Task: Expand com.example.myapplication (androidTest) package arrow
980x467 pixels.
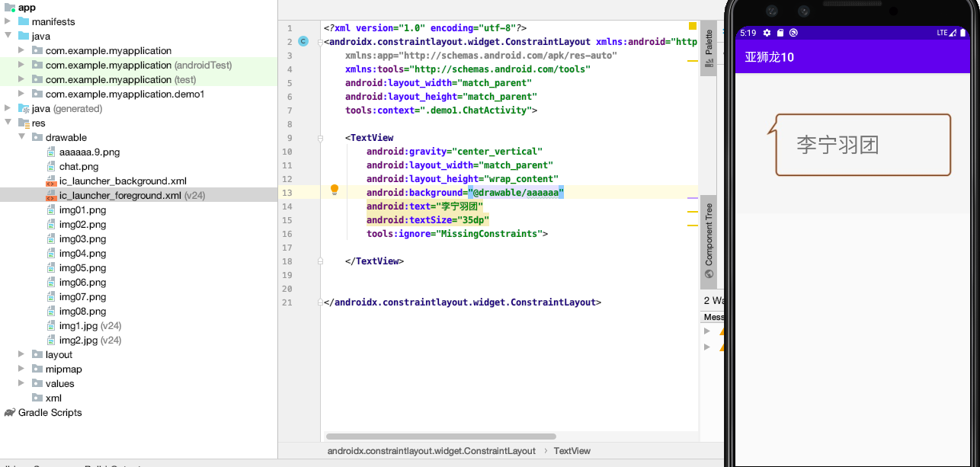Action: (x=22, y=66)
